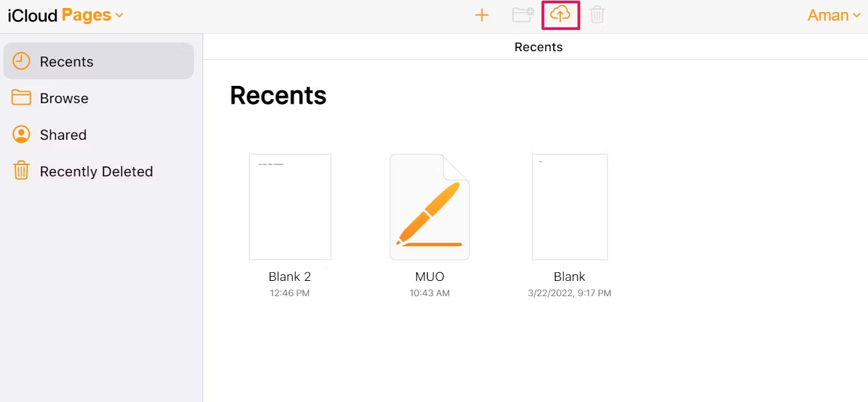Click the iCloud Pages title text
Screen dimensions: 868x402
tap(59, 15)
